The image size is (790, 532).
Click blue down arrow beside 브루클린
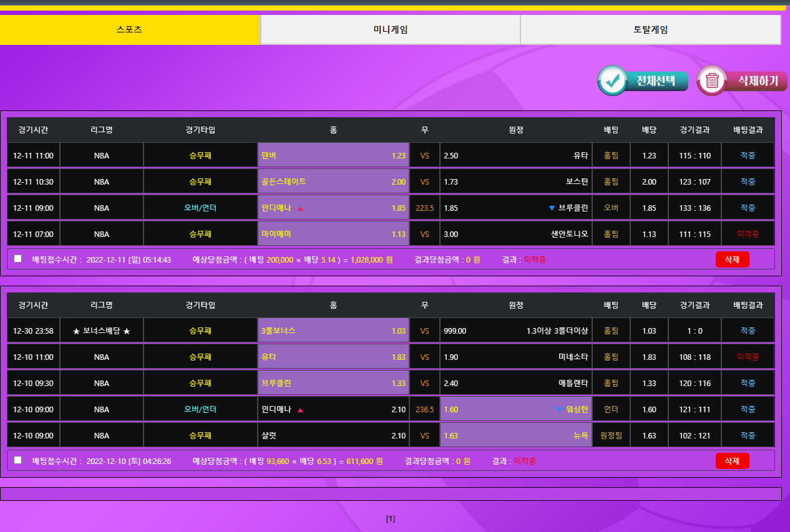[552, 208]
